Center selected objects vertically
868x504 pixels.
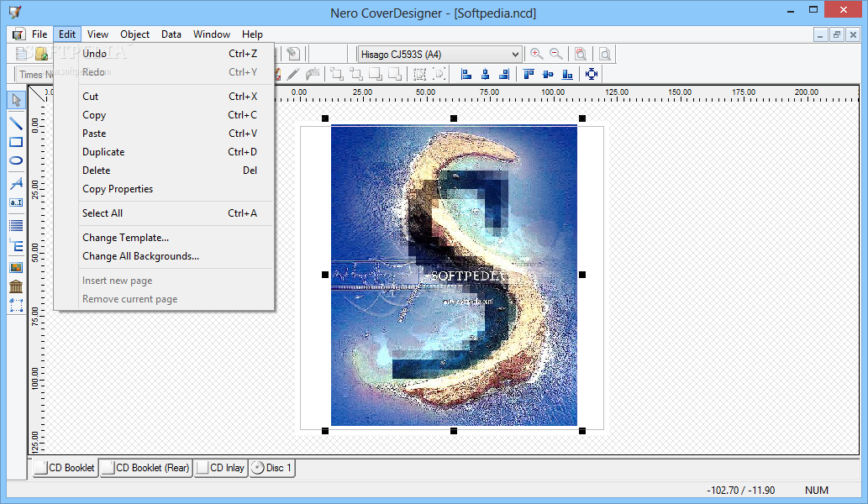click(548, 74)
